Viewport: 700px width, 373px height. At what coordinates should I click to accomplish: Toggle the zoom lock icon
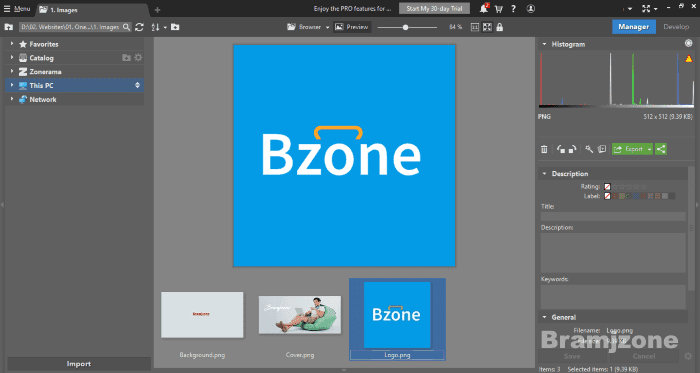[500, 27]
